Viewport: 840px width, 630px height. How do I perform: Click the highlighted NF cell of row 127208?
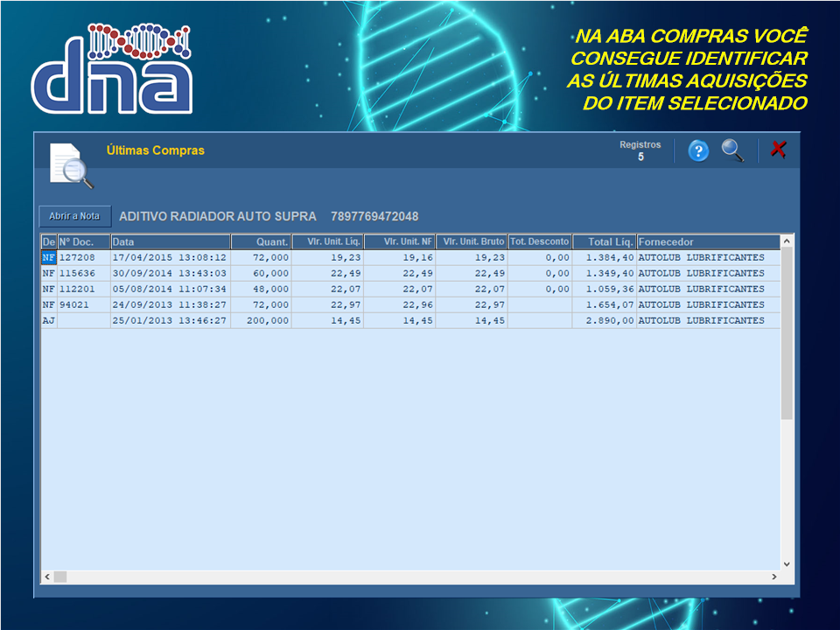coord(49,257)
